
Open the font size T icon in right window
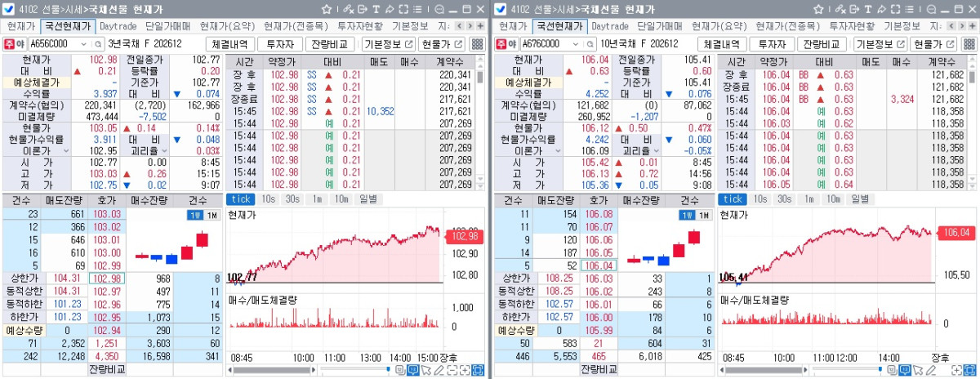pyautogui.click(x=866, y=9)
